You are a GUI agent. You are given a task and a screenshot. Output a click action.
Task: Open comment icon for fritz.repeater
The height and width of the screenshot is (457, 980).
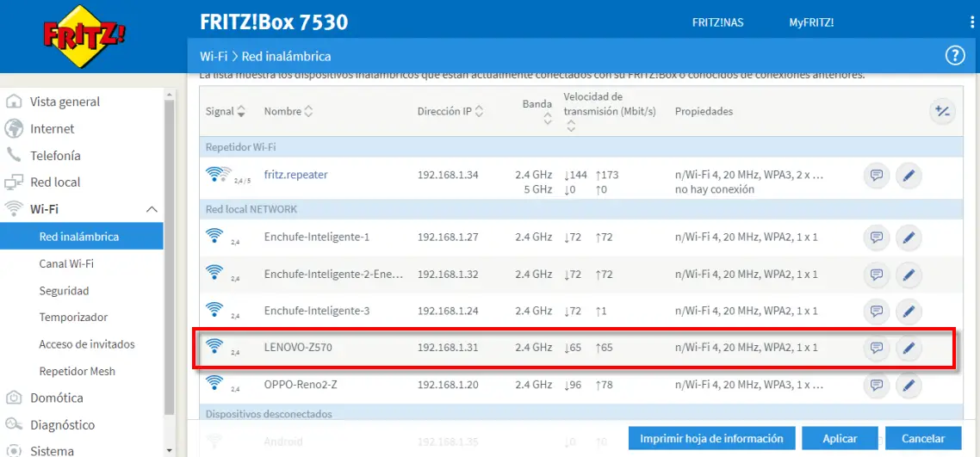(x=877, y=176)
